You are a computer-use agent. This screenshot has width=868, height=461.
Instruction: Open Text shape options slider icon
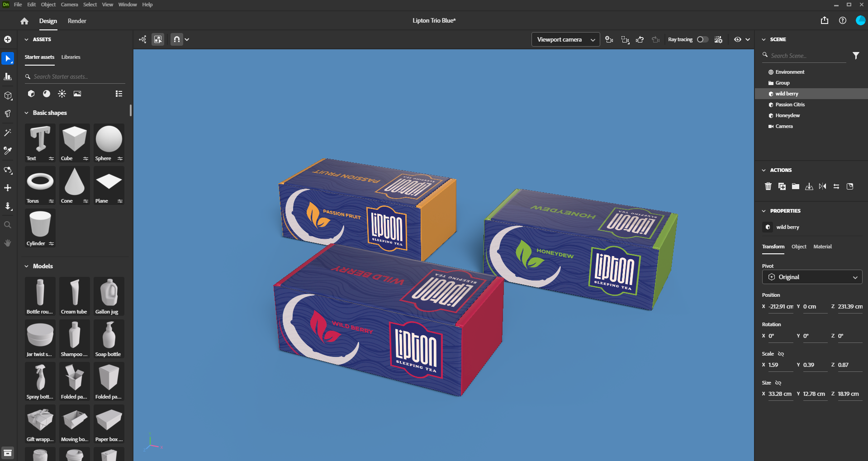click(51, 158)
